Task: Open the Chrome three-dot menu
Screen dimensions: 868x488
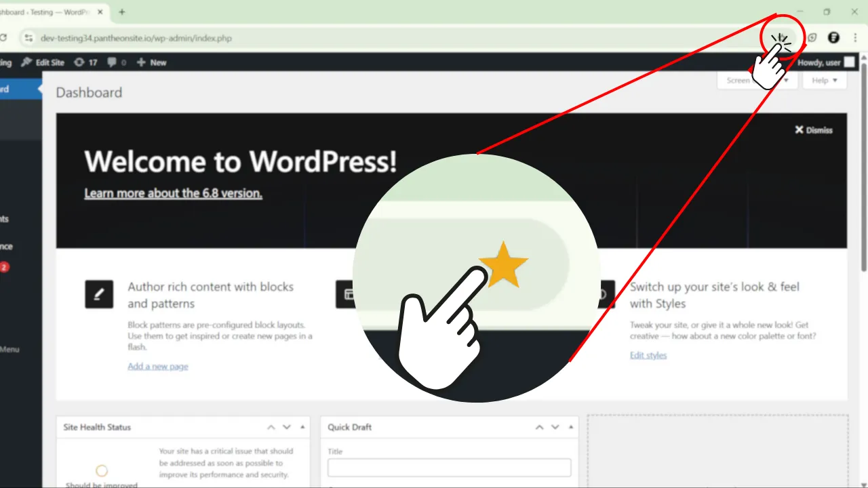Action: pyautogui.click(x=854, y=38)
